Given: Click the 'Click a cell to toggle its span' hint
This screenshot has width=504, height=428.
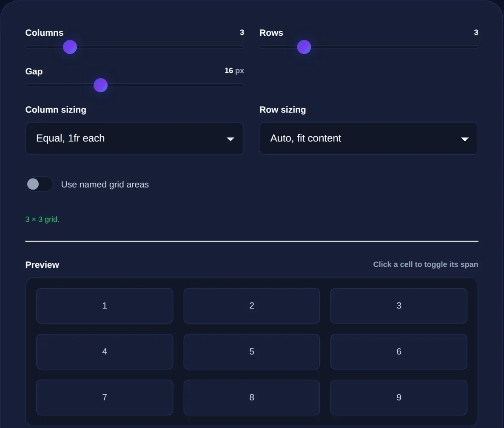Looking at the screenshot, I should 426,264.
